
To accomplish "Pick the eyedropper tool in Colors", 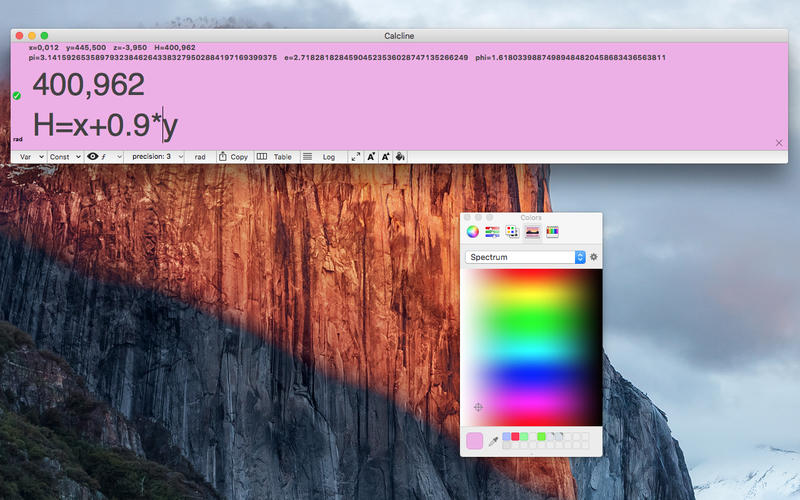I will (x=493, y=441).
